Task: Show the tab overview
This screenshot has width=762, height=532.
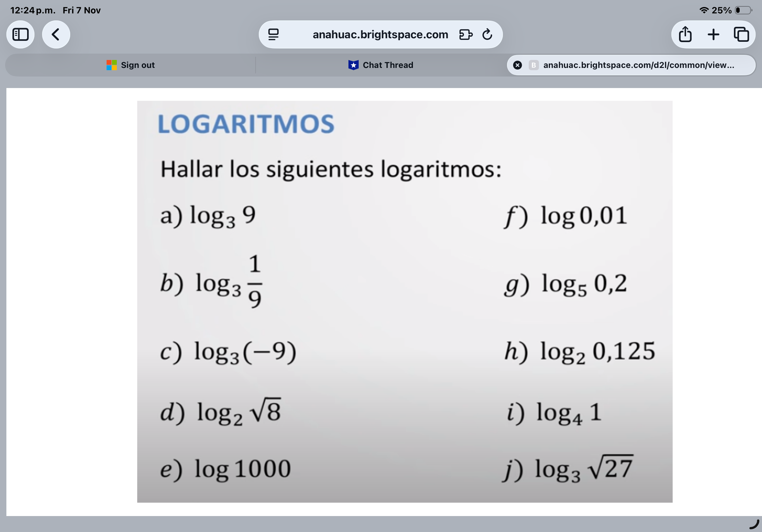Action: pyautogui.click(x=741, y=34)
